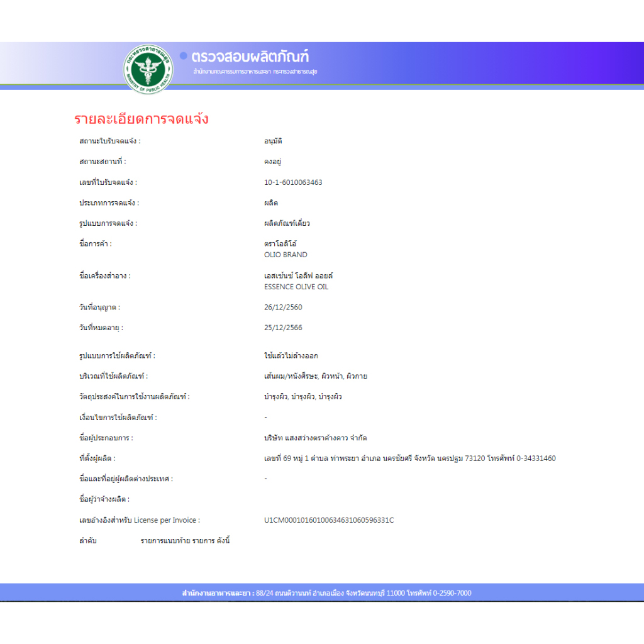
Task: Select the value เส้นผม/หนังศีรษะ, ผิวหน้า, ผิวกาย
Action: point(316,376)
